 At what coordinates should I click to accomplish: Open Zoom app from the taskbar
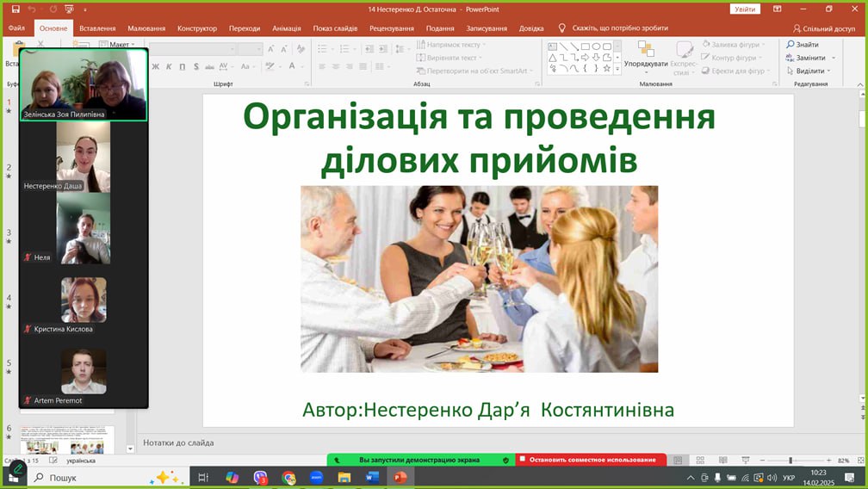[316, 477]
